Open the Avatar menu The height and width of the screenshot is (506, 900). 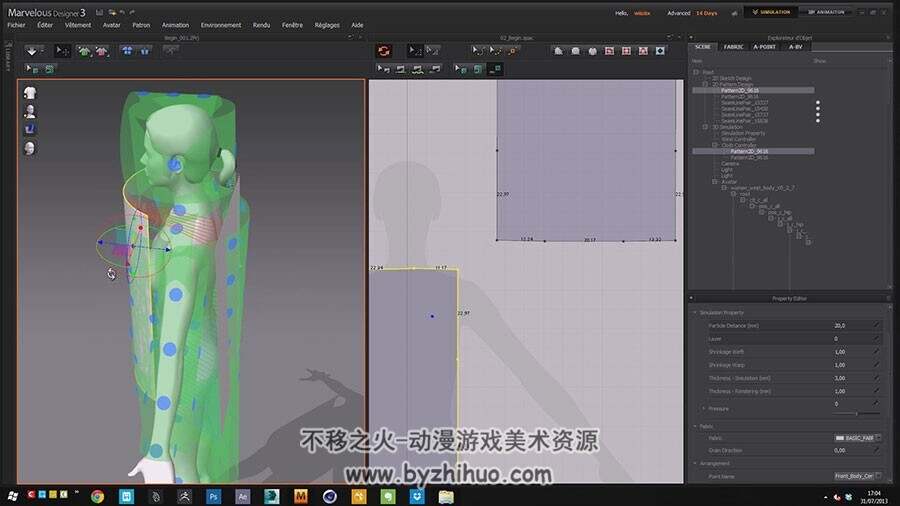[111, 25]
